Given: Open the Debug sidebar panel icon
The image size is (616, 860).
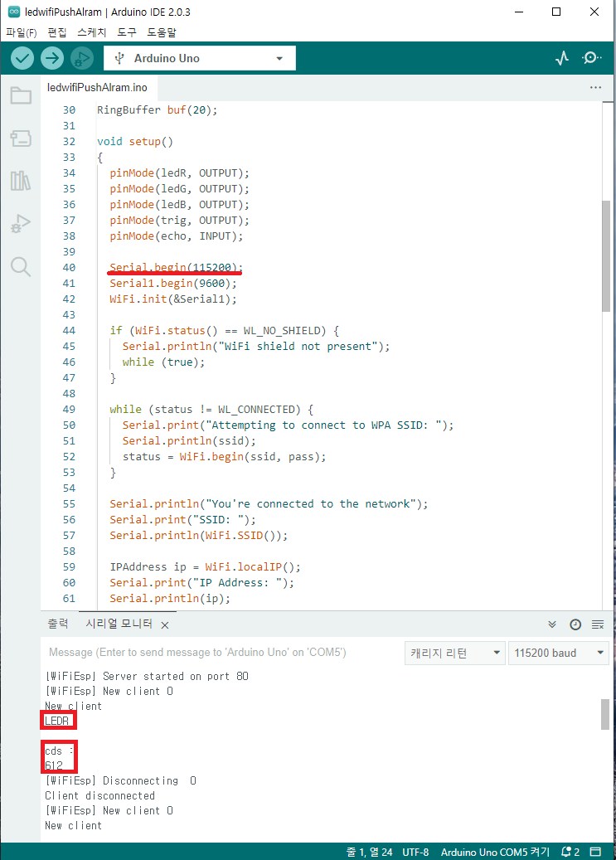Looking at the screenshot, I should pos(21,223).
